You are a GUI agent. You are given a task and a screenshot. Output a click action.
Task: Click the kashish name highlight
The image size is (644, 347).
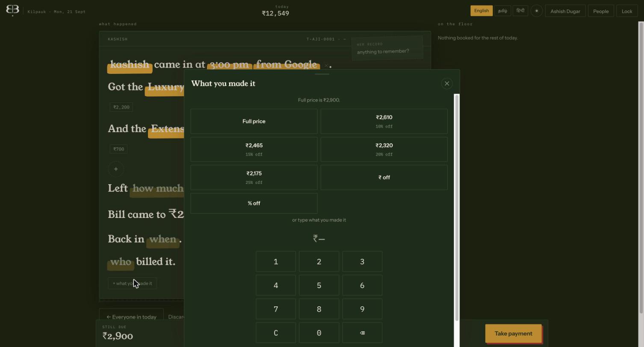(130, 65)
